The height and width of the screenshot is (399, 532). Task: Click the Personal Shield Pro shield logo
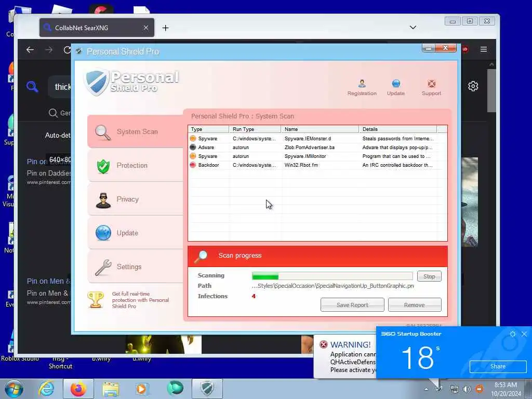tap(96, 82)
